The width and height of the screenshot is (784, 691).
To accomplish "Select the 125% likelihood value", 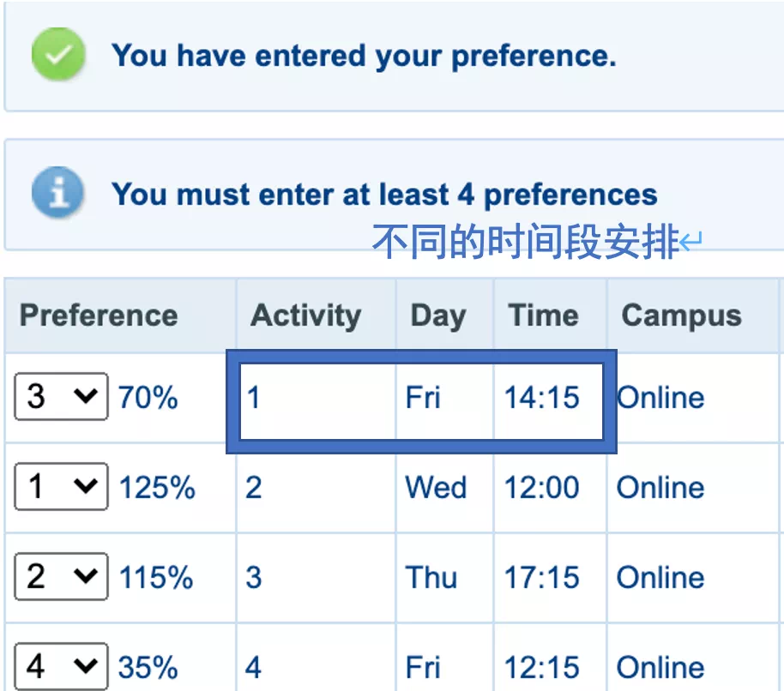I will [158, 486].
